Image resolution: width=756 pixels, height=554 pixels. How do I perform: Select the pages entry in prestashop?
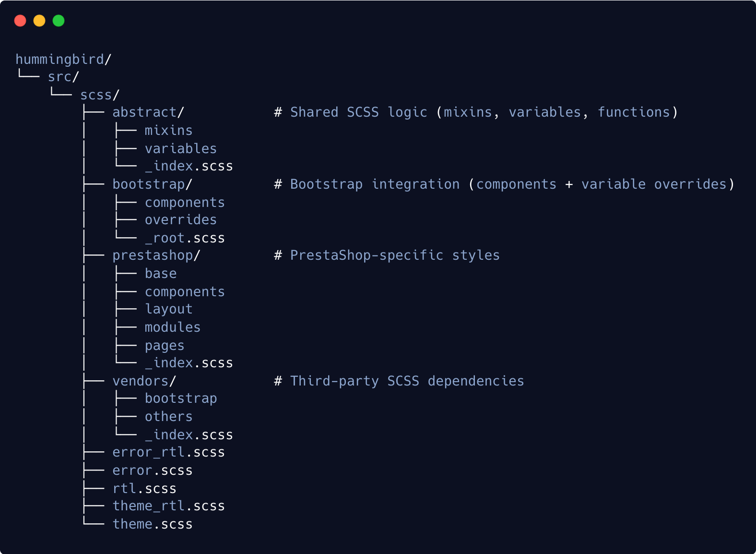(x=164, y=346)
